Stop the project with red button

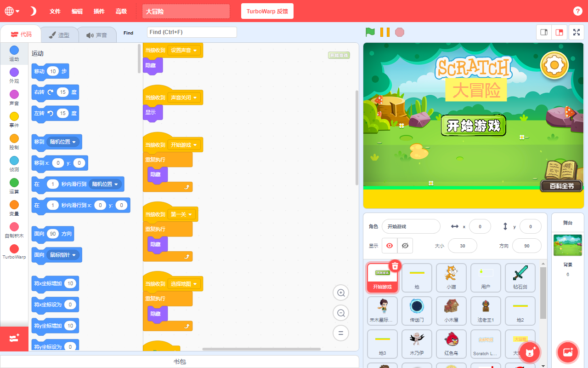400,32
